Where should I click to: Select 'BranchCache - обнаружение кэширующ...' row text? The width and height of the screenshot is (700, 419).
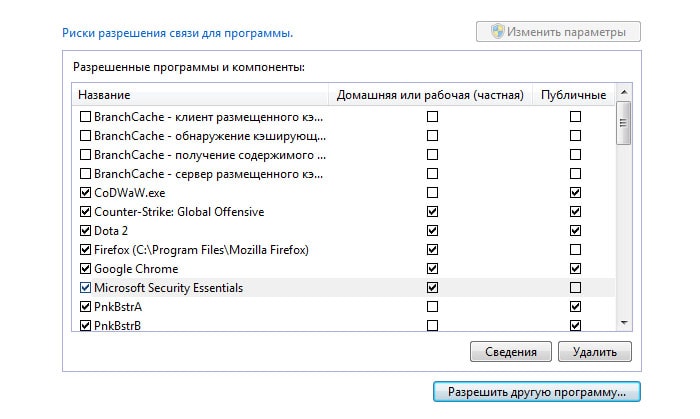pyautogui.click(x=210, y=136)
